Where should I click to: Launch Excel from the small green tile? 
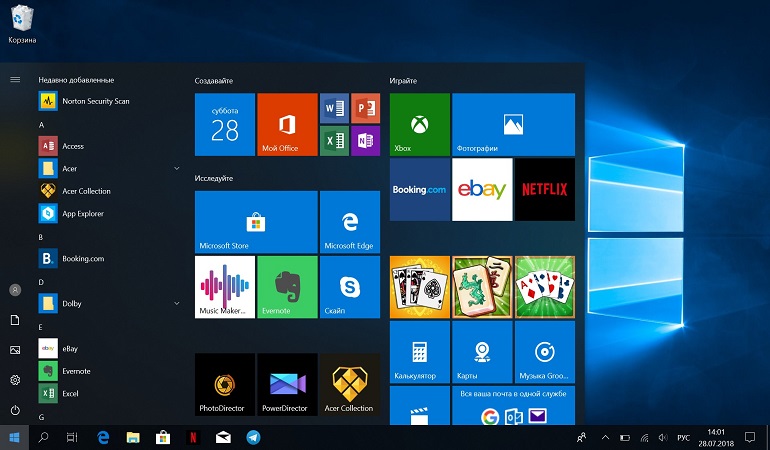click(x=334, y=141)
